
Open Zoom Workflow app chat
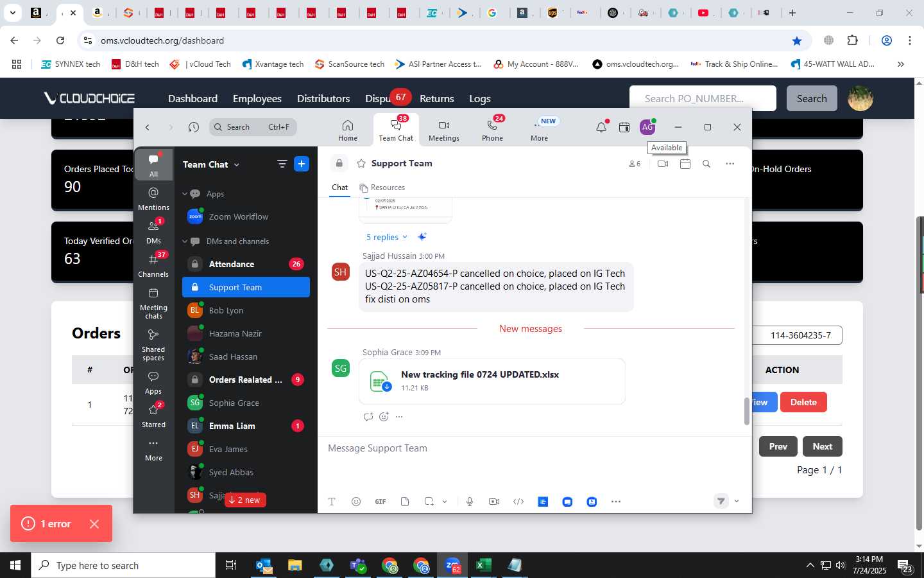tap(246, 217)
